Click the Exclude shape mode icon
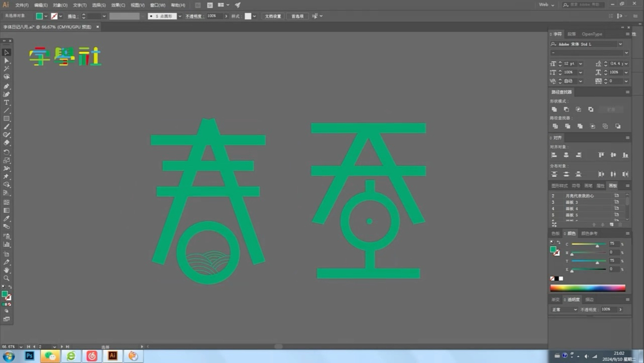 point(591,109)
